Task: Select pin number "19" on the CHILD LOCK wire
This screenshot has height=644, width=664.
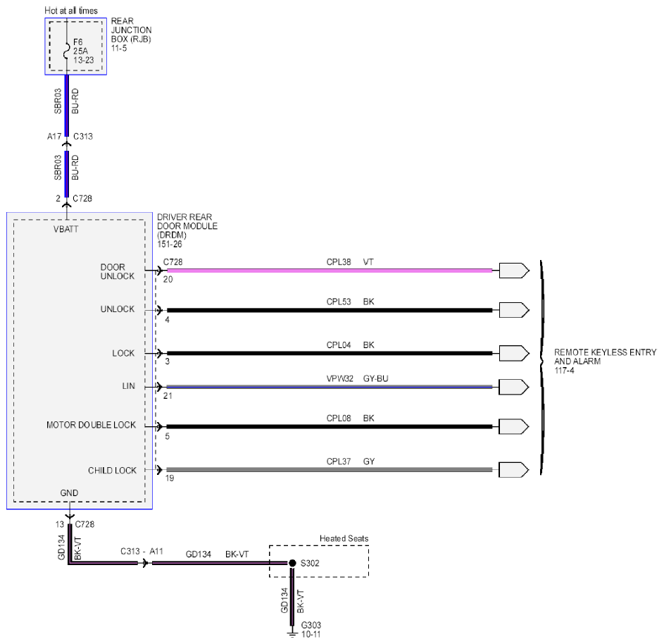Action: (x=170, y=478)
